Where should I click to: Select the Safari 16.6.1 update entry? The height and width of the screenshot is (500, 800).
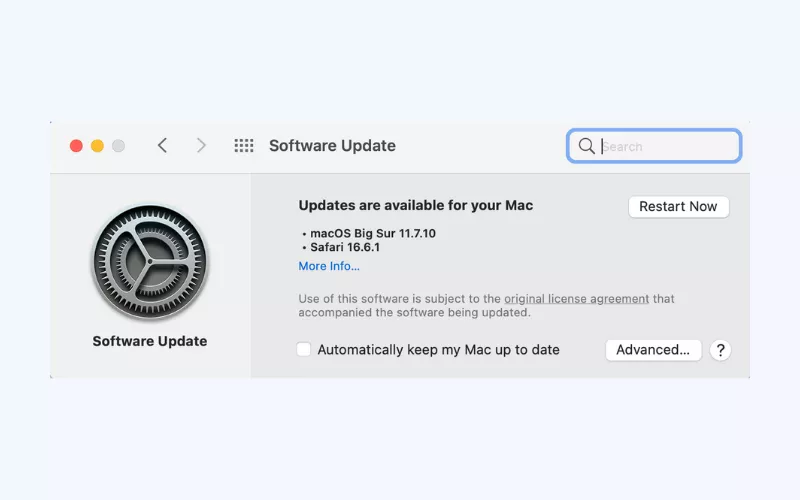[347, 248]
